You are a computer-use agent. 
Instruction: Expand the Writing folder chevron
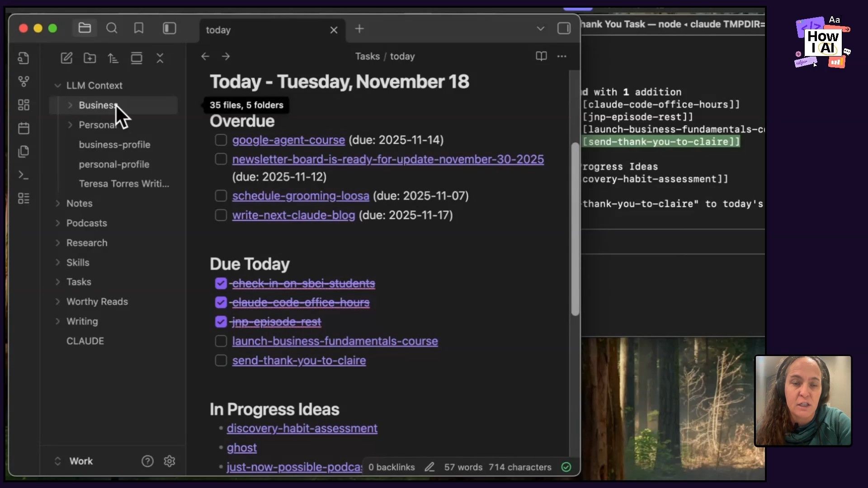pyautogui.click(x=57, y=321)
